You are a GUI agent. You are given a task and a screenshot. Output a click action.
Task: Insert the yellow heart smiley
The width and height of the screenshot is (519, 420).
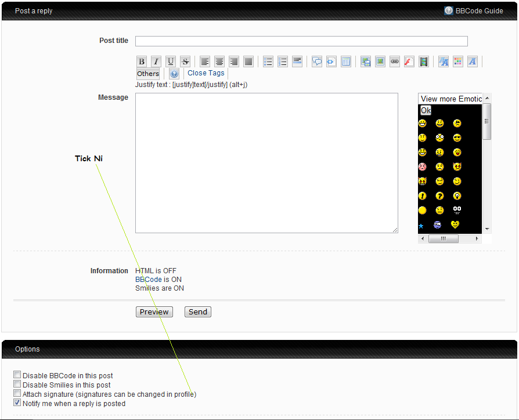click(x=455, y=225)
